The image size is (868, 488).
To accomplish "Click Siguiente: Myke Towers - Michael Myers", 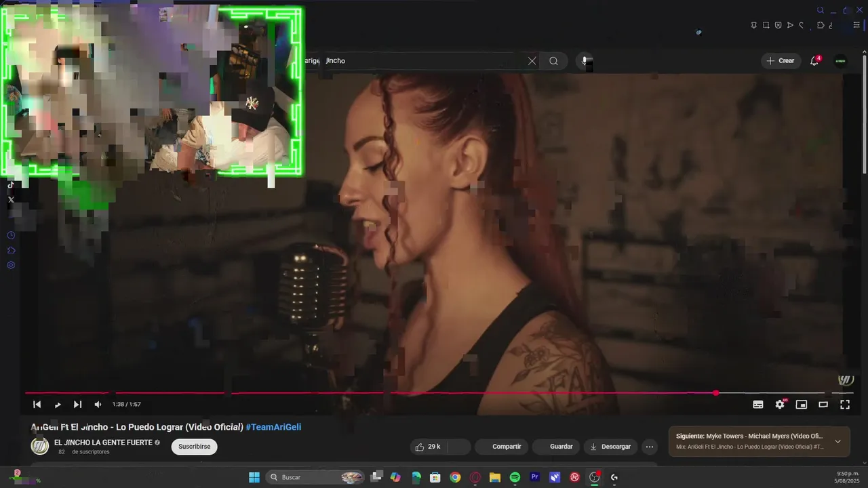I will (749, 436).
